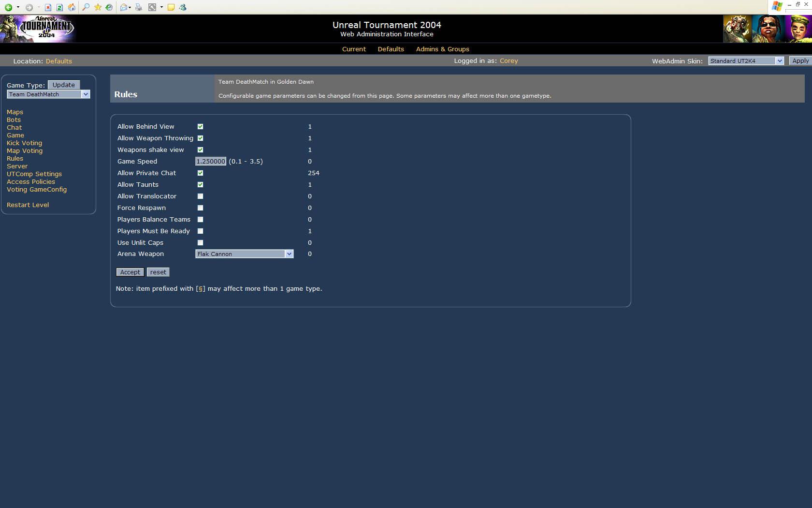Enable the Players Must Be Ready checkbox
This screenshot has width=812, height=508.
coord(200,231)
